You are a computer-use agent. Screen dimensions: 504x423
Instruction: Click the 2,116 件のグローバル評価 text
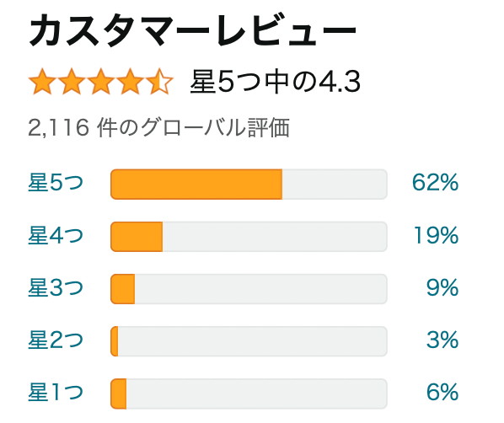[159, 128]
